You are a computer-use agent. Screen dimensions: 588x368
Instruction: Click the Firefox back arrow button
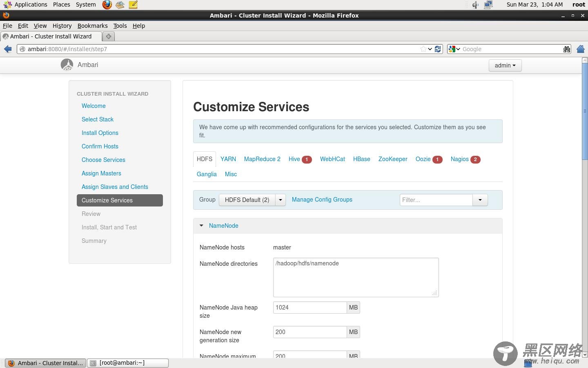pyautogui.click(x=8, y=49)
